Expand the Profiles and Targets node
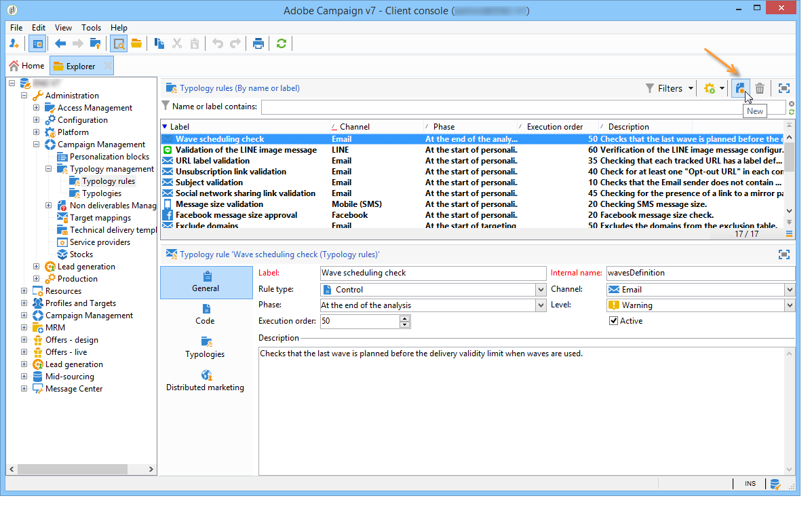Image resolution: width=812 pixels, height=513 pixels. [x=24, y=303]
